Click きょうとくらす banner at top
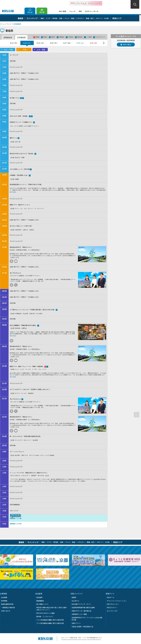141x644 pixels. pyautogui.click(x=86, y=3)
